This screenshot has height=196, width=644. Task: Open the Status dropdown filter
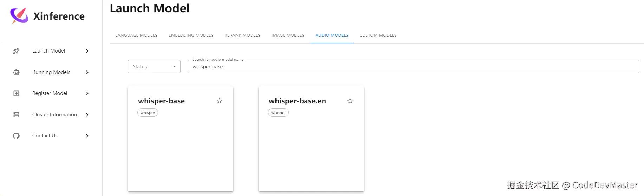coord(154,67)
